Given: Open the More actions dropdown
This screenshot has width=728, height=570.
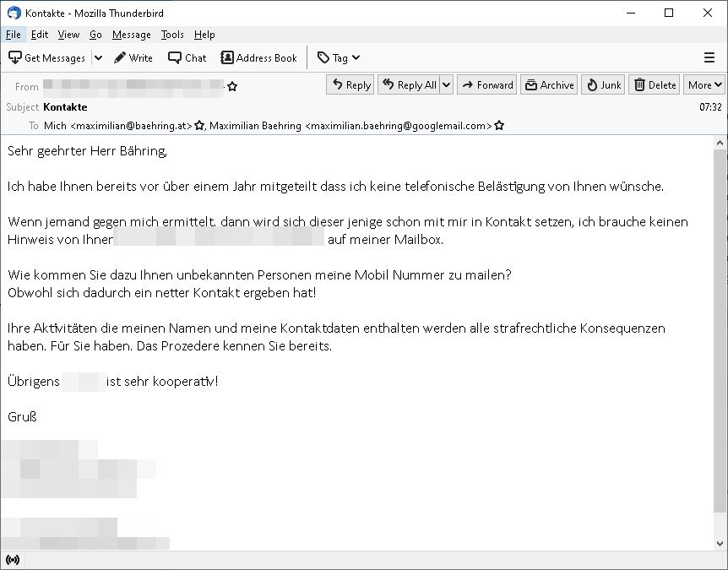Looking at the screenshot, I should point(704,85).
